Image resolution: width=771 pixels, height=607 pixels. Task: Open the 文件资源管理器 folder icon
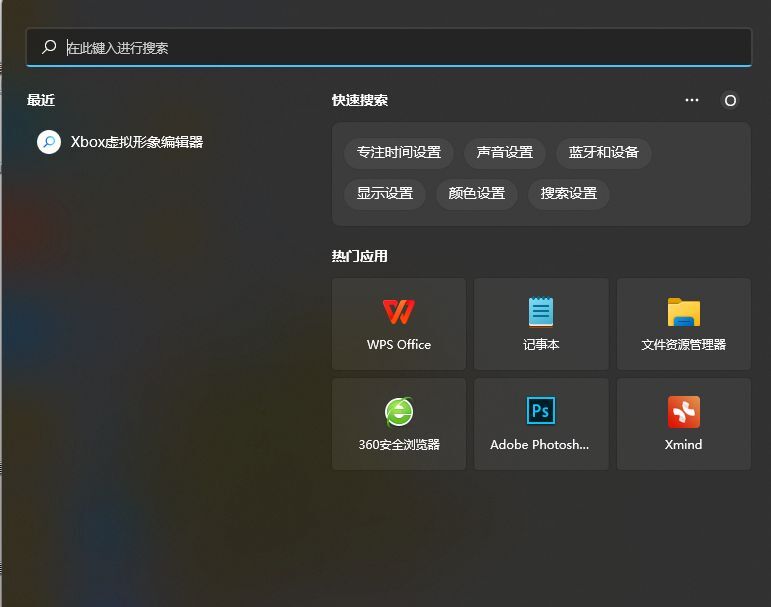[x=683, y=312]
